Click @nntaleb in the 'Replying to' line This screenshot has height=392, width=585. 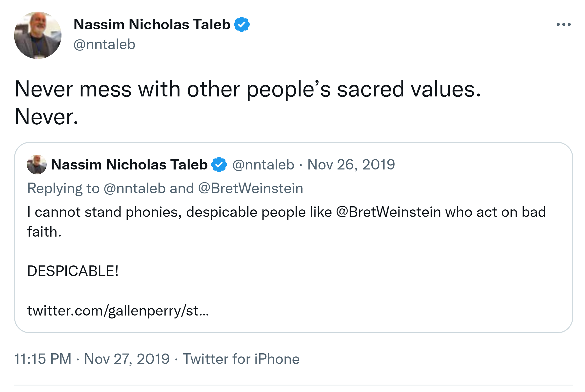[135, 188]
